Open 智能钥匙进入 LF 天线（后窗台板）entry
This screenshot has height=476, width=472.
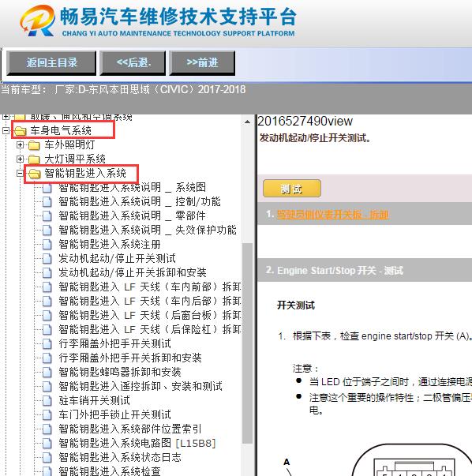tap(150, 316)
